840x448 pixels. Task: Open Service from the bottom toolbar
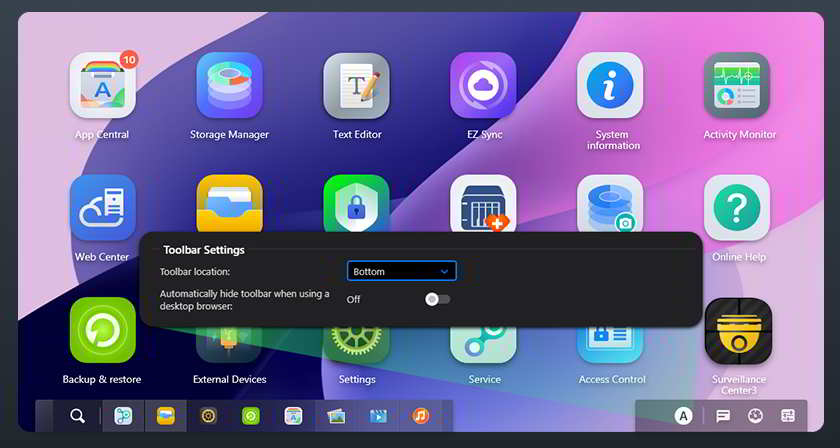(x=123, y=416)
